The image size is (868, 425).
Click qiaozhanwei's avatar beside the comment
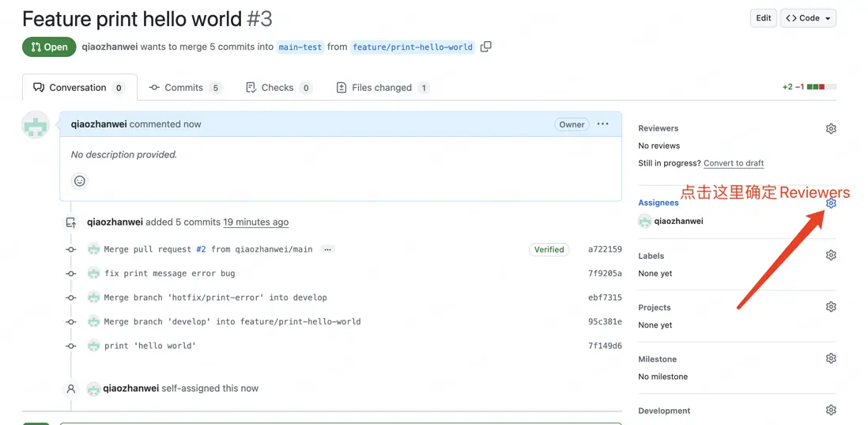pos(36,124)
